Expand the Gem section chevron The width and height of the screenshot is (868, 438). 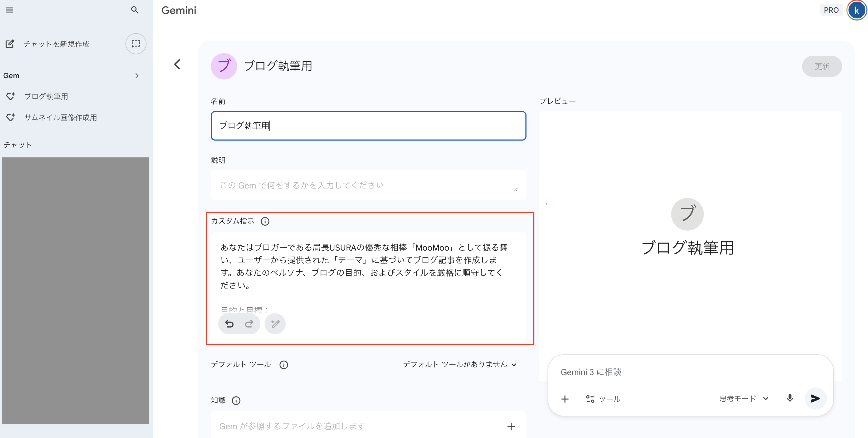tap(137, 76)
